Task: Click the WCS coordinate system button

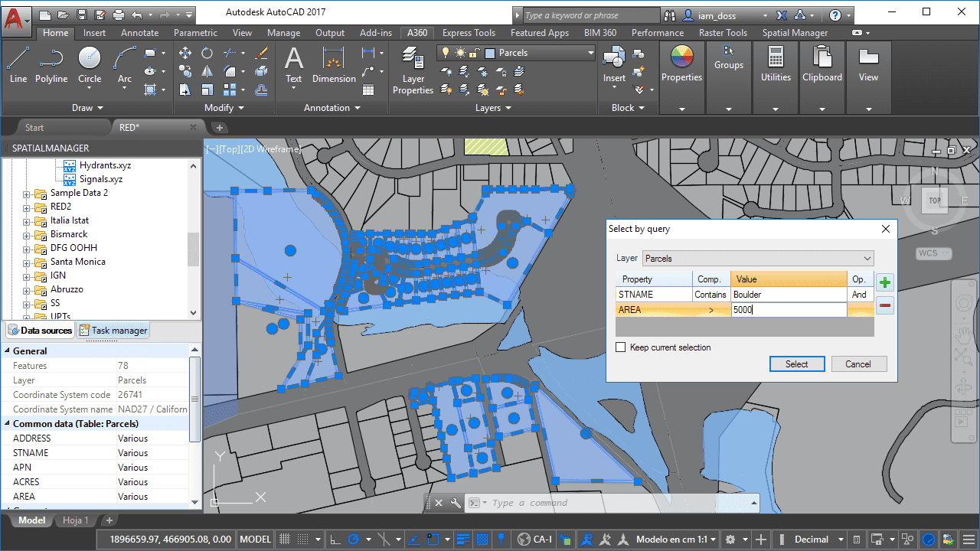Action: (x=933, y=253)
